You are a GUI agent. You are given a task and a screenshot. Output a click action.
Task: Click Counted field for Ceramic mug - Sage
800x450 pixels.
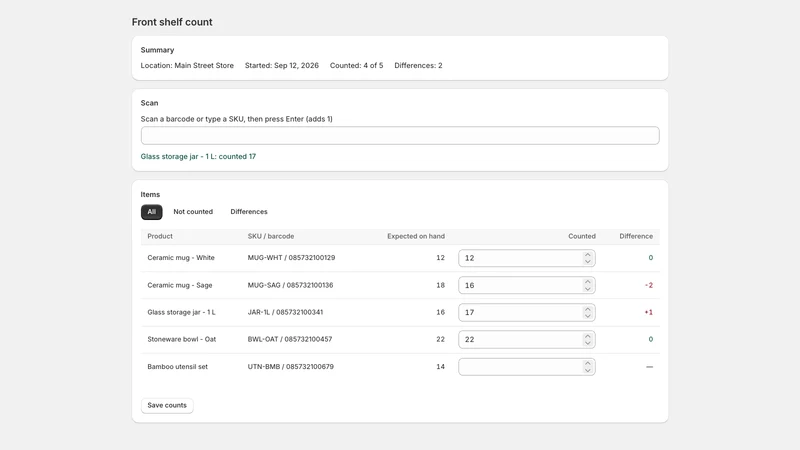(527, 285)
